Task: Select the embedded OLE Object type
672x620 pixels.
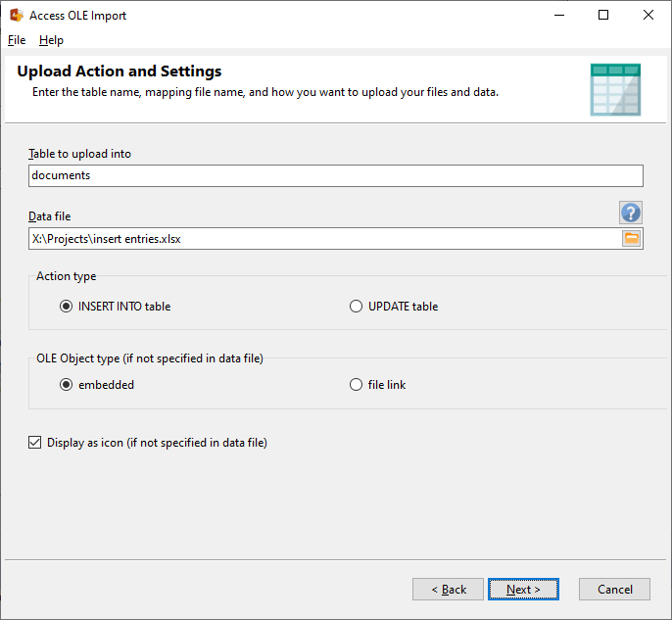Action: coord(67,385)
